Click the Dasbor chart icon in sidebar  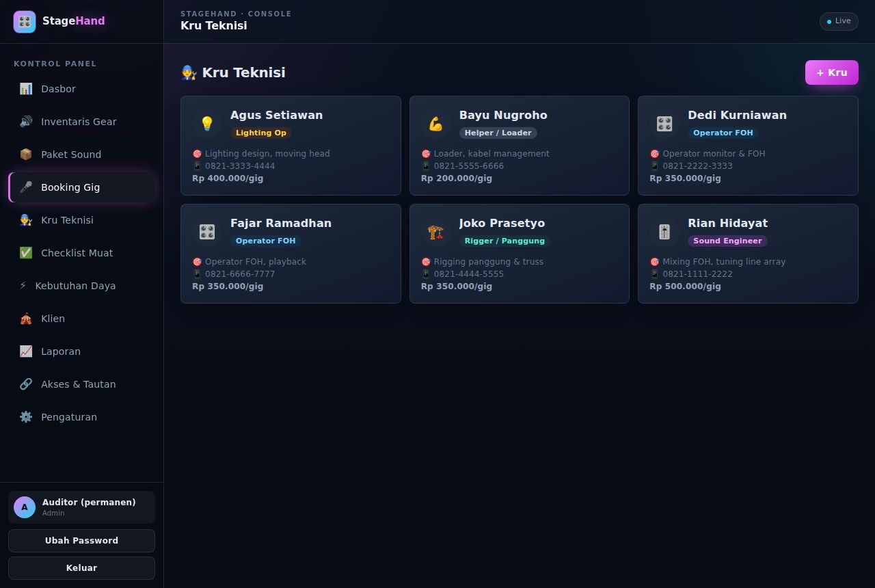point(26,89)
